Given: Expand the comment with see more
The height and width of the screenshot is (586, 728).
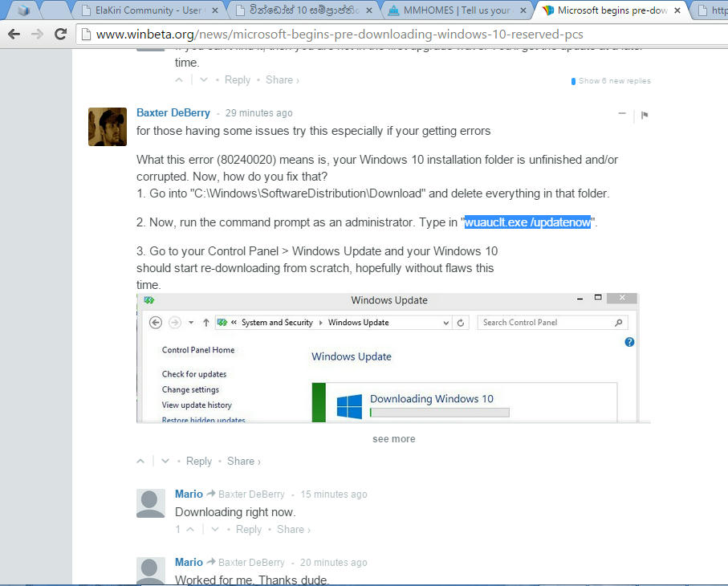Looking at the screenshot, I should (394, 439).
